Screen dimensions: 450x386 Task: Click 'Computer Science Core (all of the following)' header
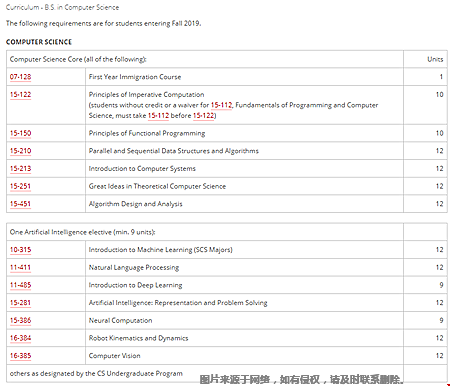point(78,59)
